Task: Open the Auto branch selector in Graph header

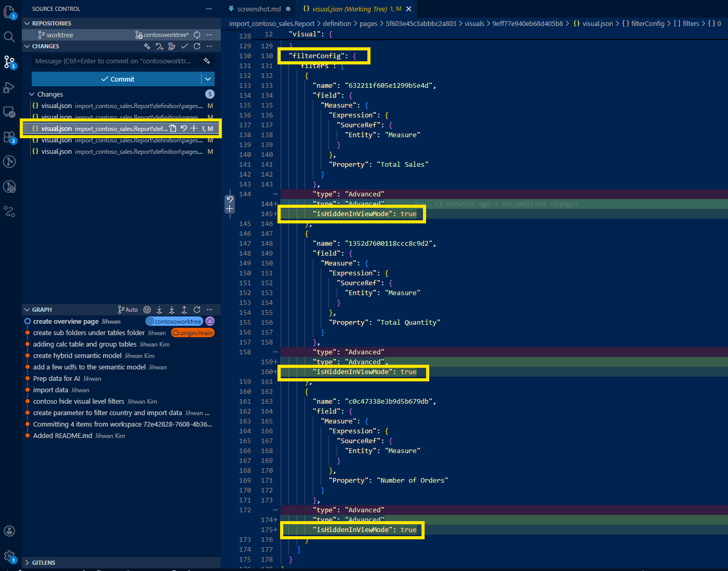Action: 128,310
